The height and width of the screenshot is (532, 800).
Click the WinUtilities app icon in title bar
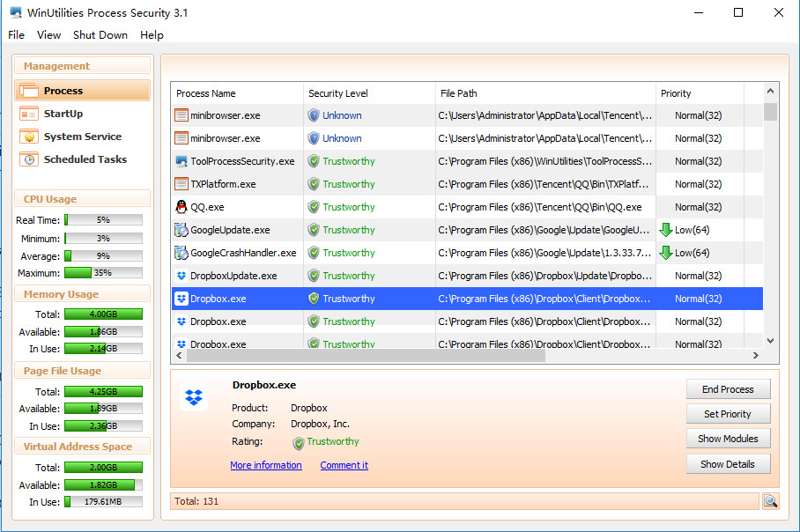tap(16, 12)
